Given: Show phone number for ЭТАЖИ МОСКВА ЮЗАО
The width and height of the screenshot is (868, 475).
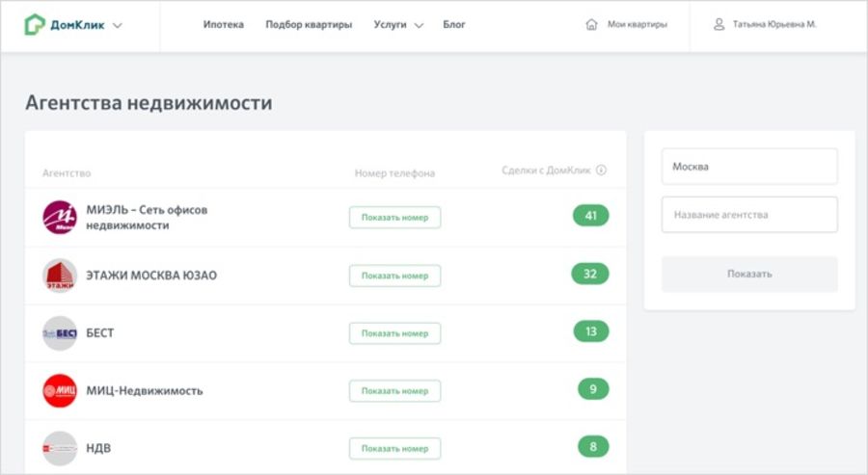Looking at the screenshot, I should click(394, 276).
